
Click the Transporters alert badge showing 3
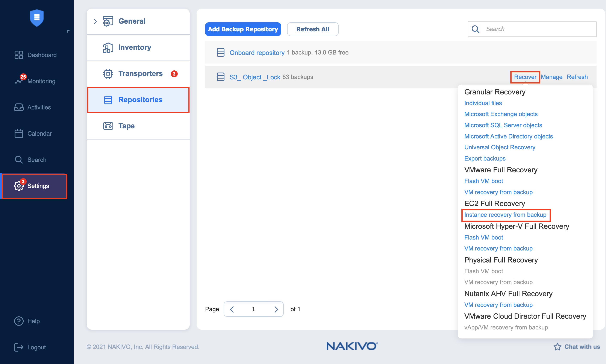pos(174,74)
